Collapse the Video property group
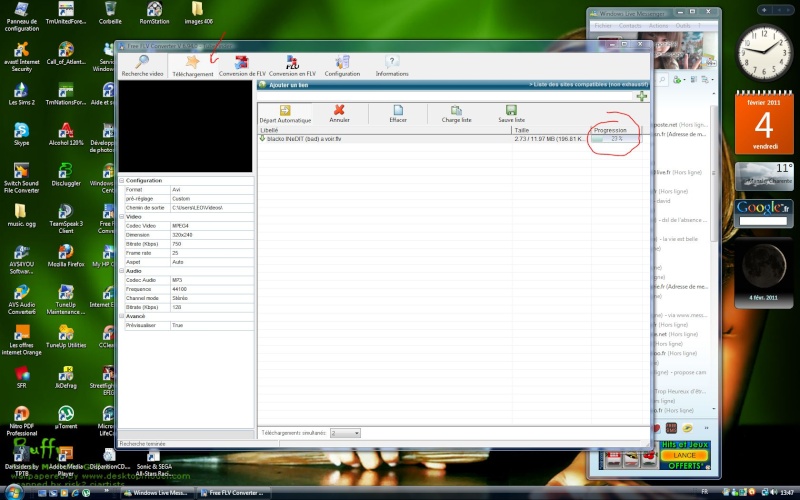Screen dimensions: 800x500 122,217
